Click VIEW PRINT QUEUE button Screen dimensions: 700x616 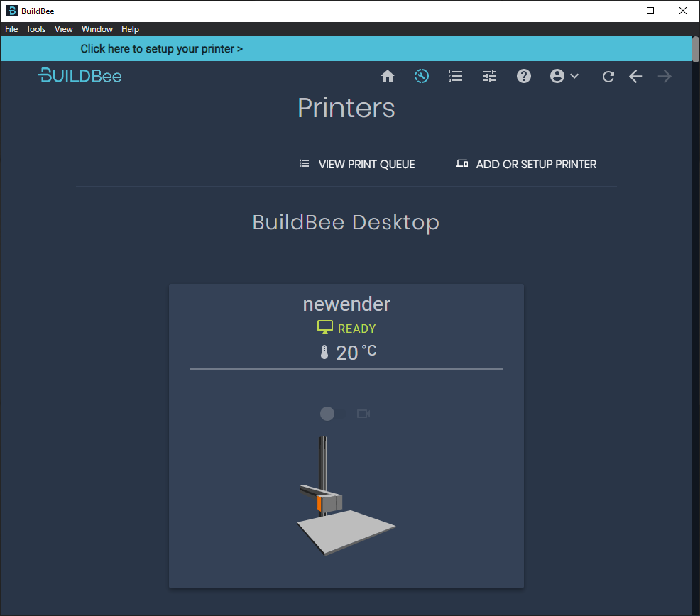[x=357, y=164]
